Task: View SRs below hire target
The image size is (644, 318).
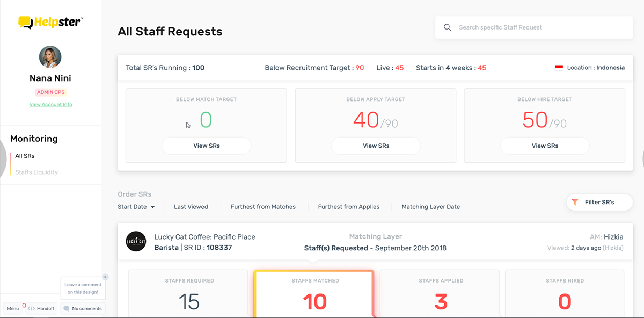Action: tap(545, 146)
